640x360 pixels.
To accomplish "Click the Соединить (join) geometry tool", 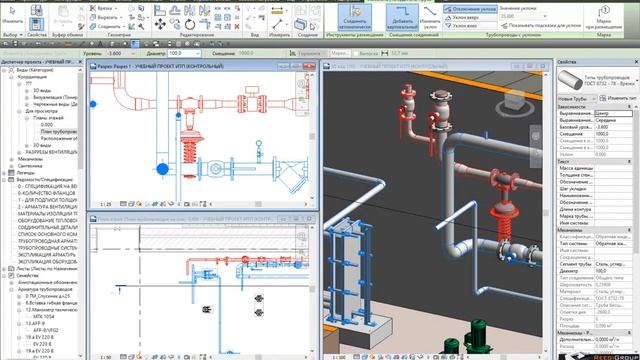I will click(106, 26).
